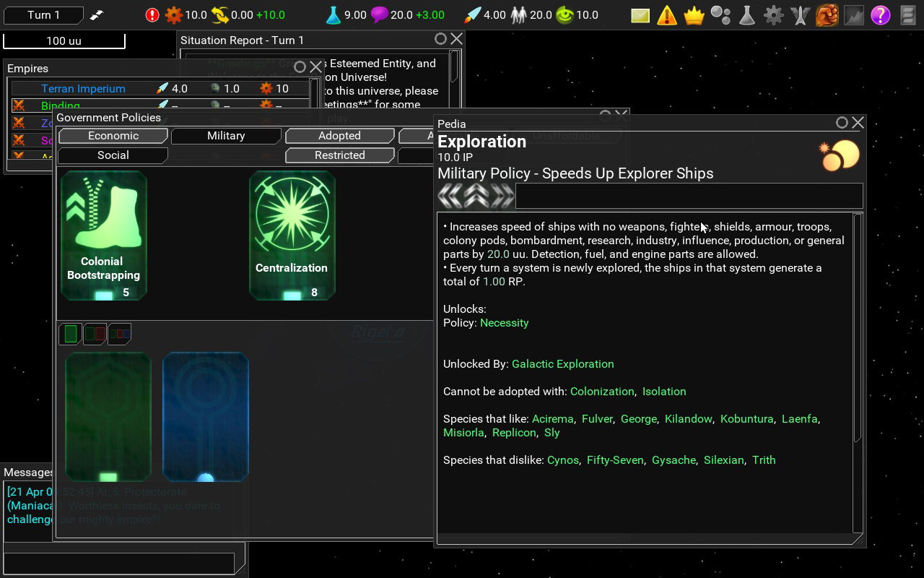This screenshot has width=924, height=578.
Task: Toggle the Adopted policies filter
Action: [x=339, y=136]
